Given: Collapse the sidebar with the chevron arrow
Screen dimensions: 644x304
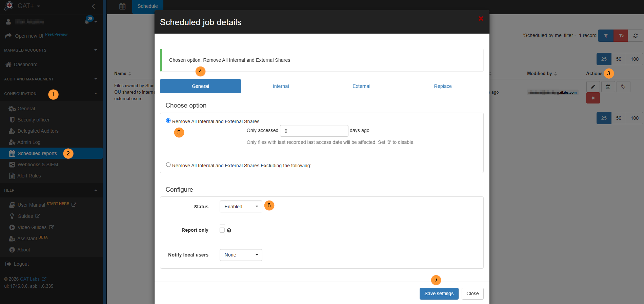Looking at the screenshot, I should (x=94, y=6).
